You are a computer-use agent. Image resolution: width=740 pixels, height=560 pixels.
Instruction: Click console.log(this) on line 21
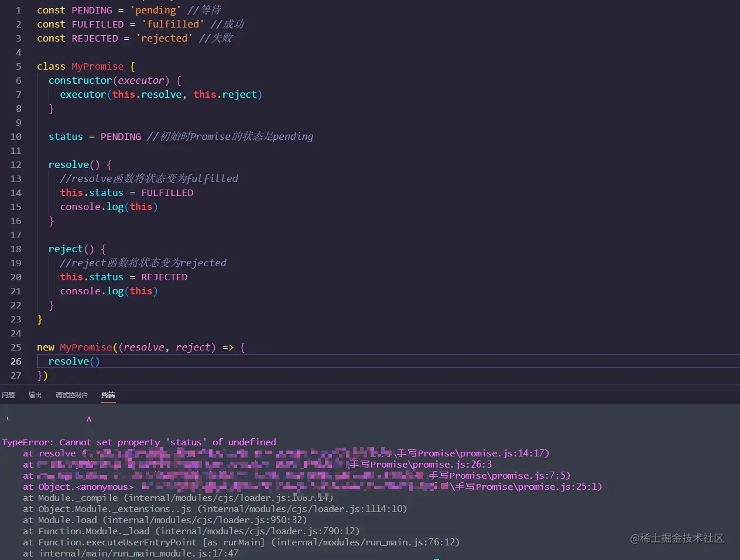109,291
